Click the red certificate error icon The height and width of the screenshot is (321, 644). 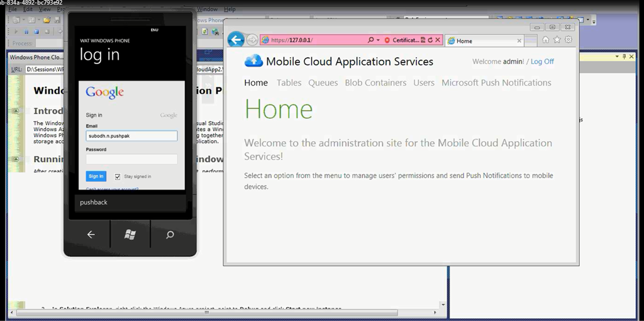pos(387,40)
